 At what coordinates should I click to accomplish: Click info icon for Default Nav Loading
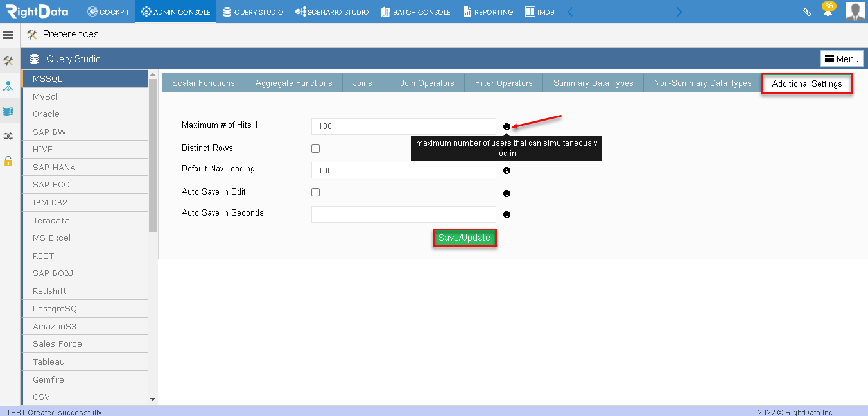coord(507,170)
